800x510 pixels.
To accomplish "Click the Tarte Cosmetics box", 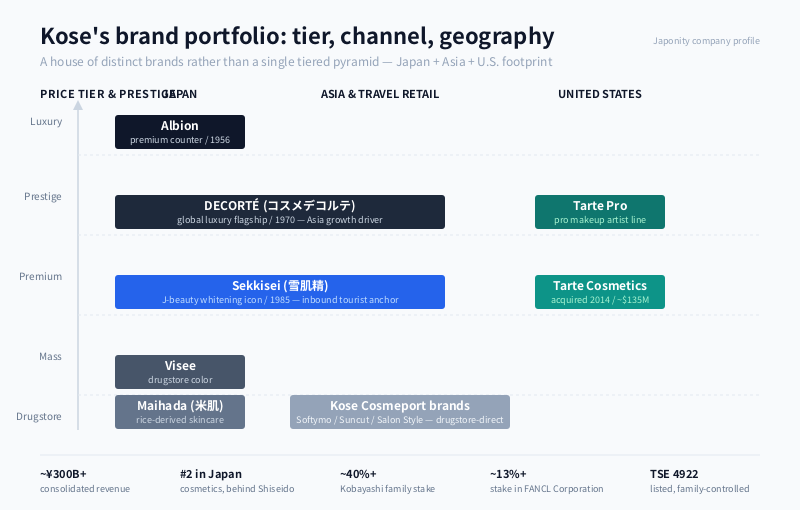I will 599,292.
